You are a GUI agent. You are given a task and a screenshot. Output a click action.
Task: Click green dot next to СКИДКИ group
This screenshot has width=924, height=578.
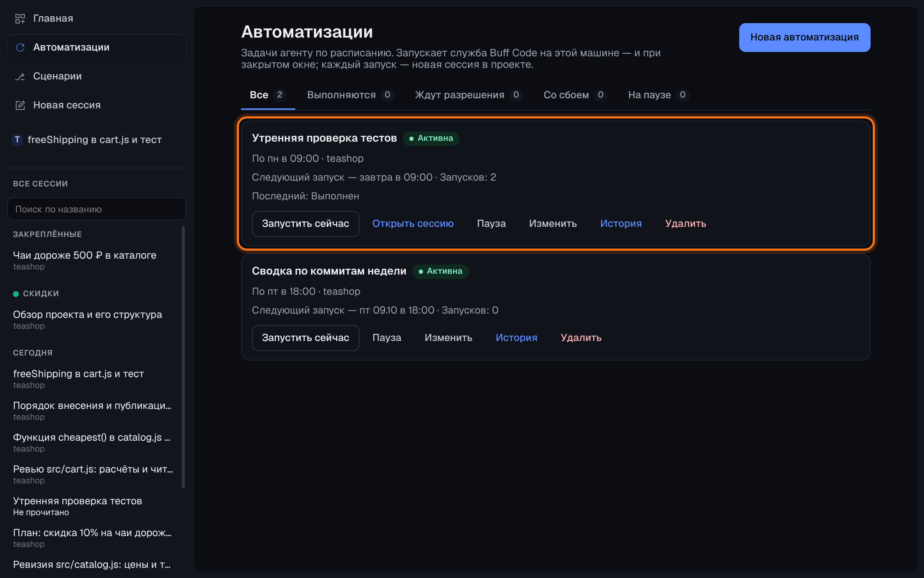16,294
